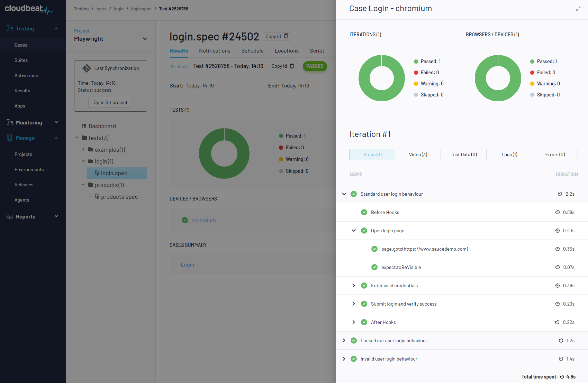Expand the After Hooks step
The image size is (588, 383).
[354, 322]
